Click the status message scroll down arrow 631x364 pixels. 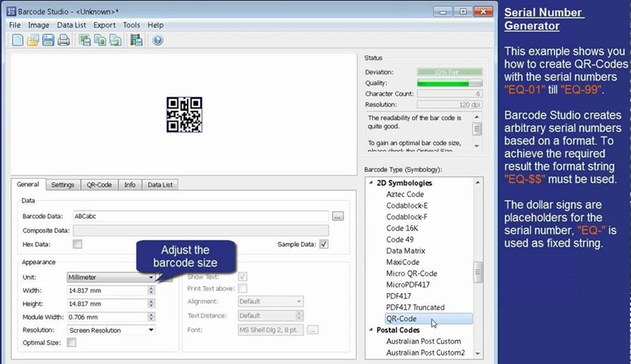coord(477,146)
